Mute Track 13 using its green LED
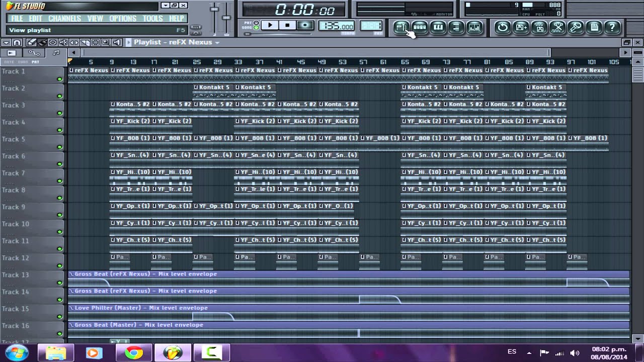Image resolution: width=644 pixels, height=362 pixels. click(60, 283)
